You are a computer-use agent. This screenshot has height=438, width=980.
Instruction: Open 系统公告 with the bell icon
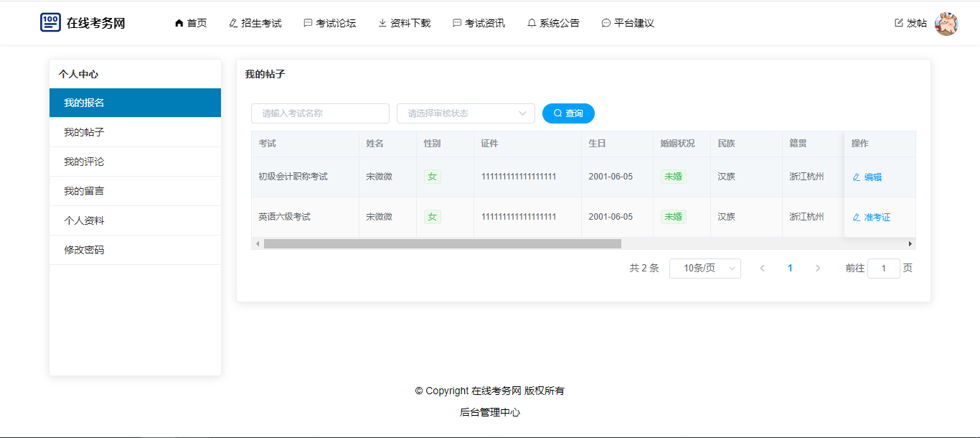532,23
